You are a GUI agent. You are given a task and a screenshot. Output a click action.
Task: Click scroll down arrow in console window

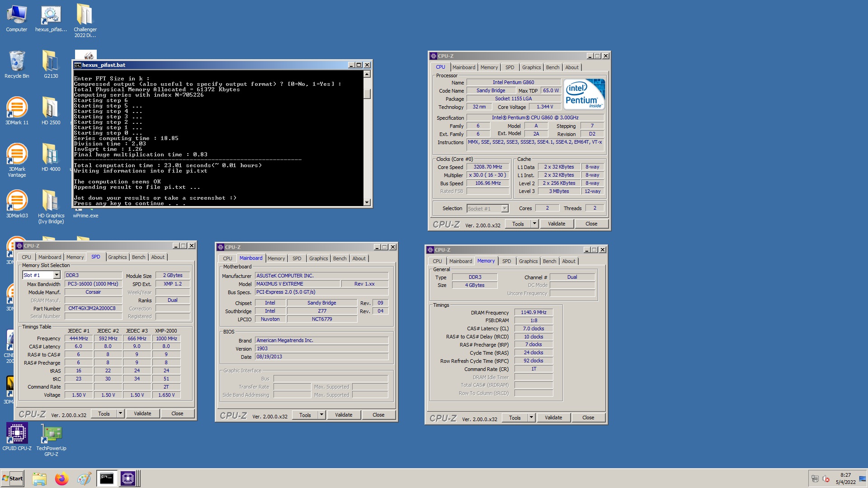point(367,202)
